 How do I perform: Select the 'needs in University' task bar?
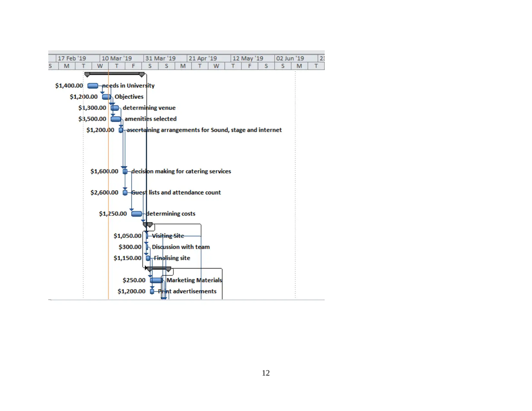click(93, 86)
